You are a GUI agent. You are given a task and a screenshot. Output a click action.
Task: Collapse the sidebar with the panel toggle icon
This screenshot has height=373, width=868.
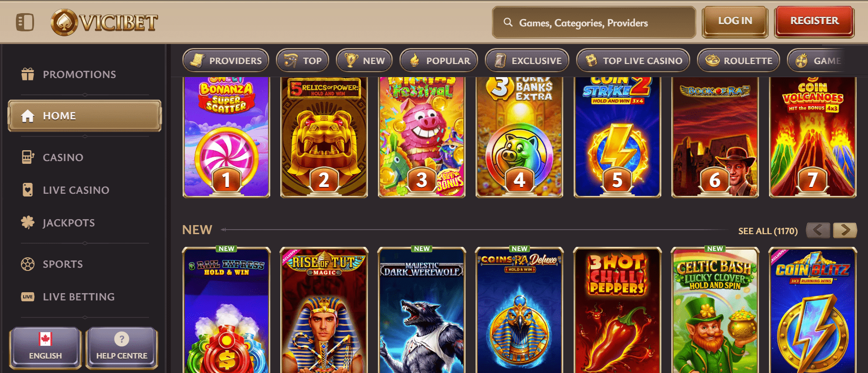pos(25,22)
